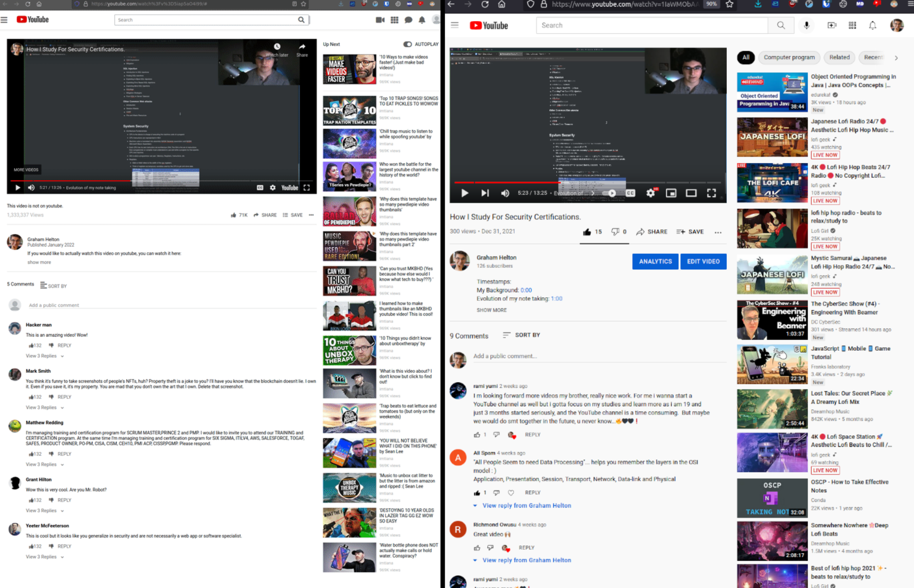The width and height of the screenshot is (914, 588).
Task: Click the create video camera-plus icon
Action: coord(832,26)
